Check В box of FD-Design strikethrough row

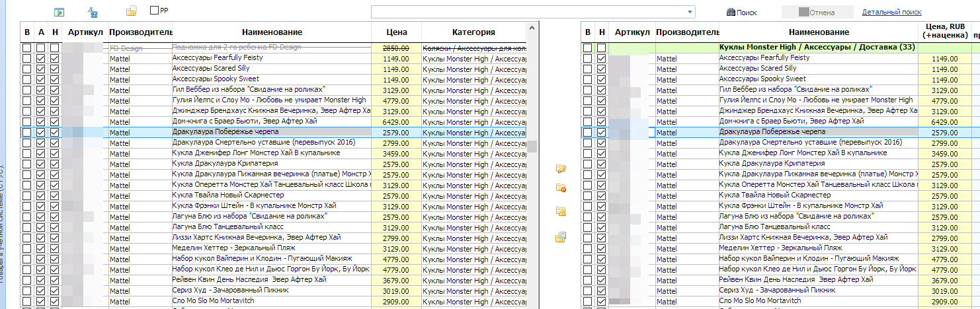click(x=27, y=48)
